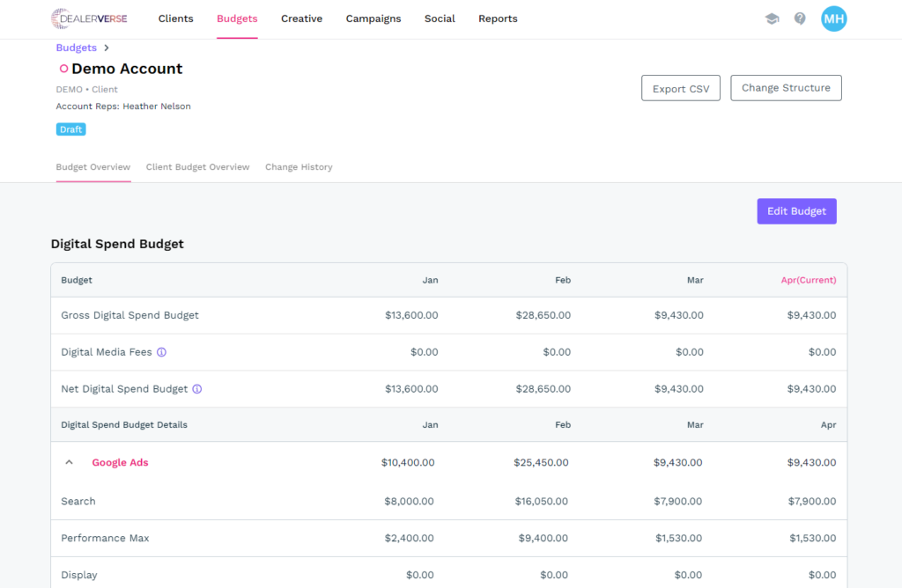
Task: Click the Export CSV button
Action: point(681,89)
